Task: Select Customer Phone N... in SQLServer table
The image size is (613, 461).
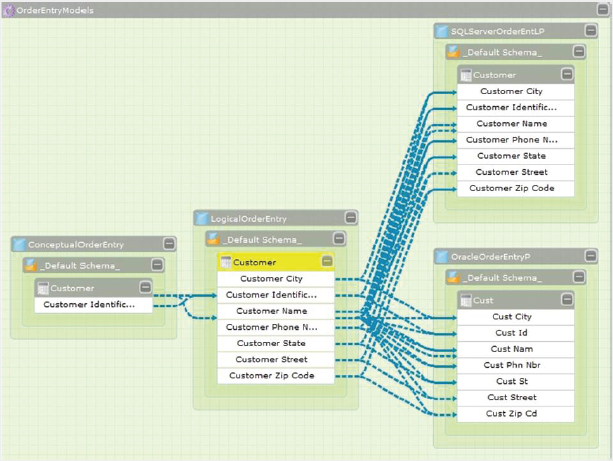Action: 516,140
